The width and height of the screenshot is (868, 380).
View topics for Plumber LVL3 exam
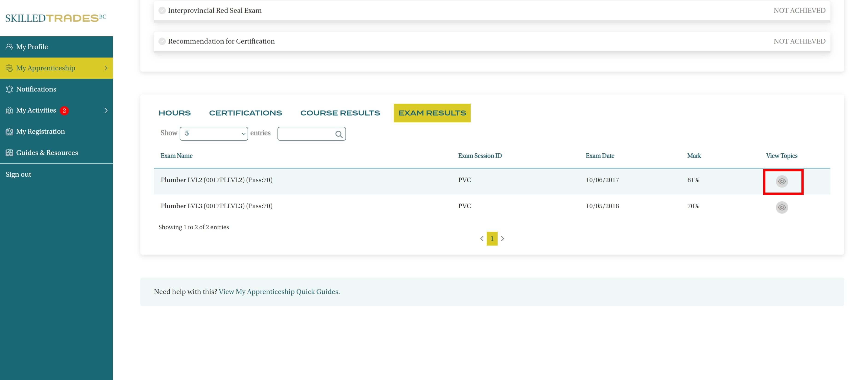(782, 207)
